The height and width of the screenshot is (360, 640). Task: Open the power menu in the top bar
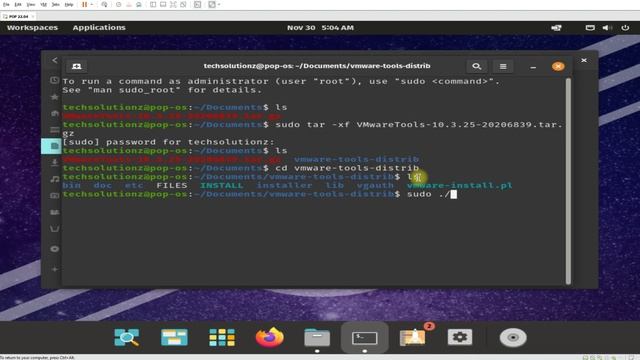[x=625, y=28]
